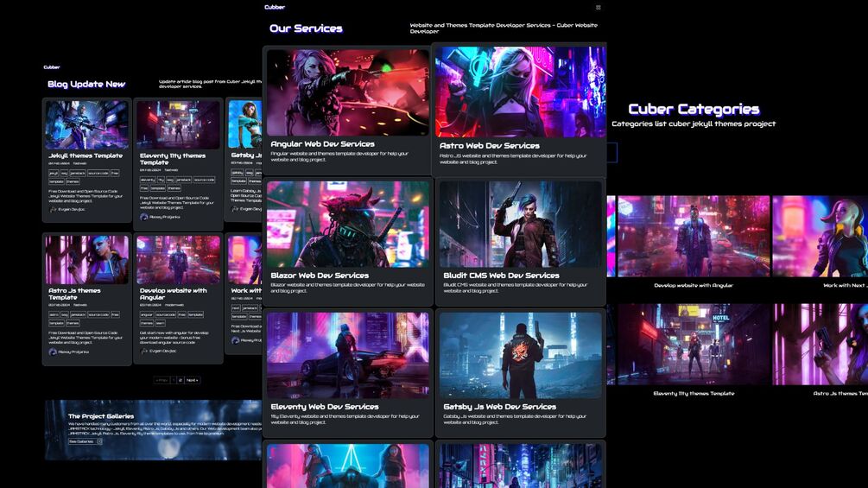Click the Jekyll themes Template blog title
This screenshot has width=868, height=488.
86,155
